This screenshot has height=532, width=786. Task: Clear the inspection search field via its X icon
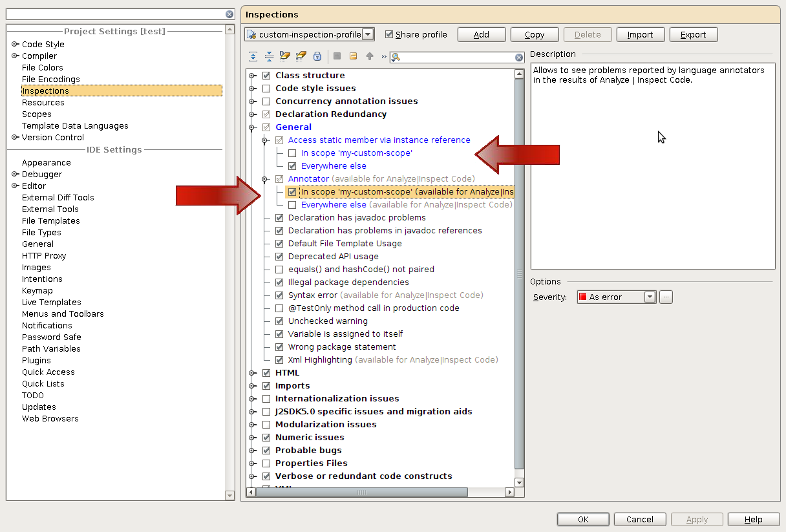(x=519, y=57)
